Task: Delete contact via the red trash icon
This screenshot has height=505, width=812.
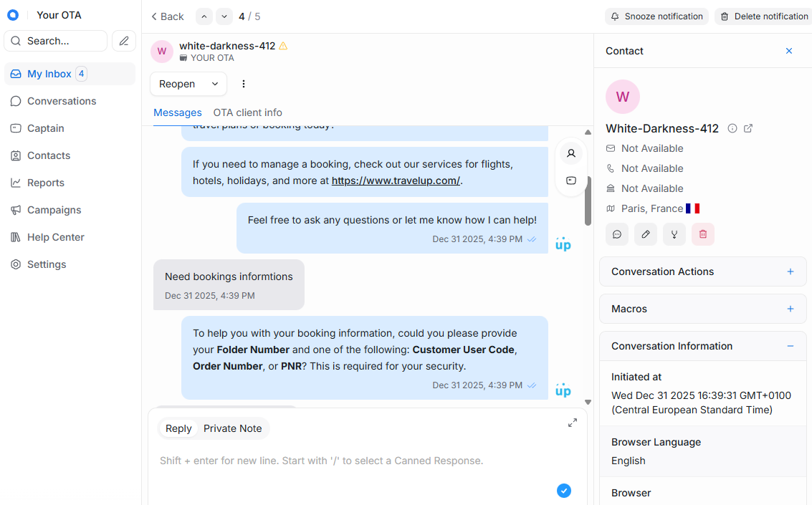Action: pyautogui.click(x=703, y=234)
